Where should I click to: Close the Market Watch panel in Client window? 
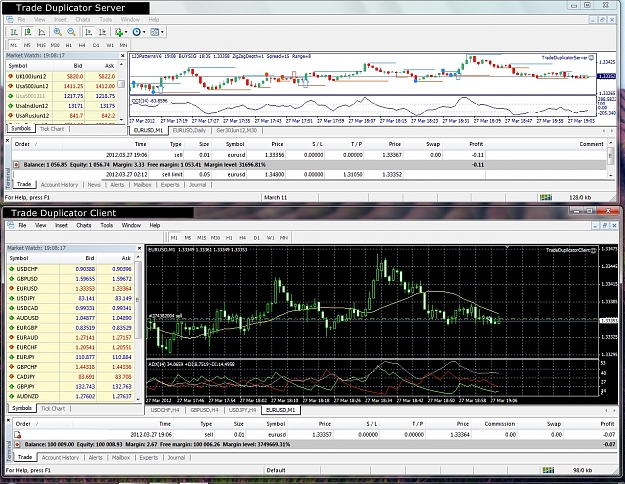pyautogui.click(x=139, y=248)
